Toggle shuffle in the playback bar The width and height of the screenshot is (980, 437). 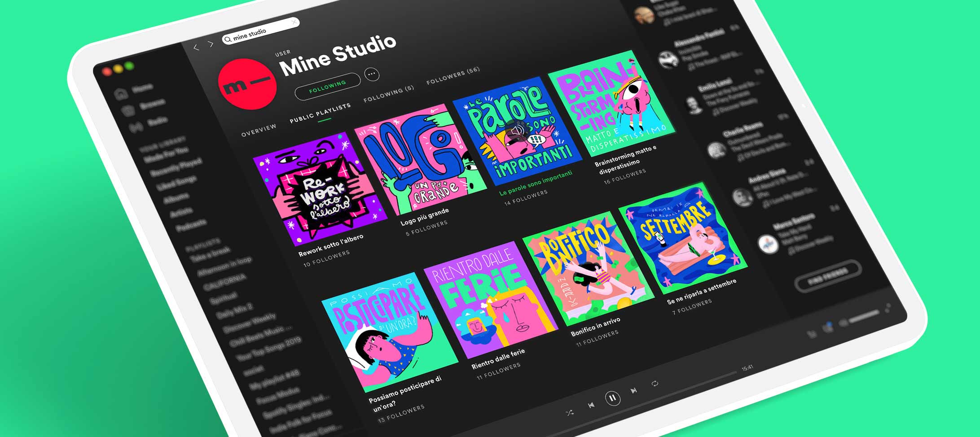pos(570,413)
